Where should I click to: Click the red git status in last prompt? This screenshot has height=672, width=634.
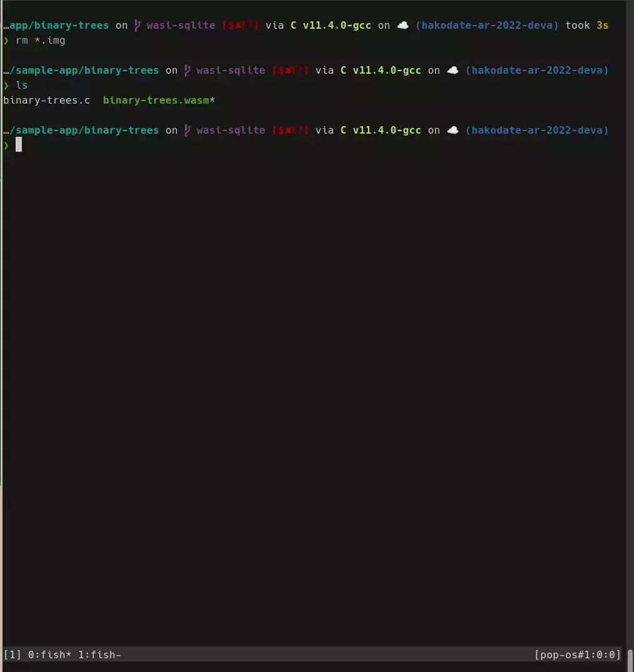coord(290,131)
